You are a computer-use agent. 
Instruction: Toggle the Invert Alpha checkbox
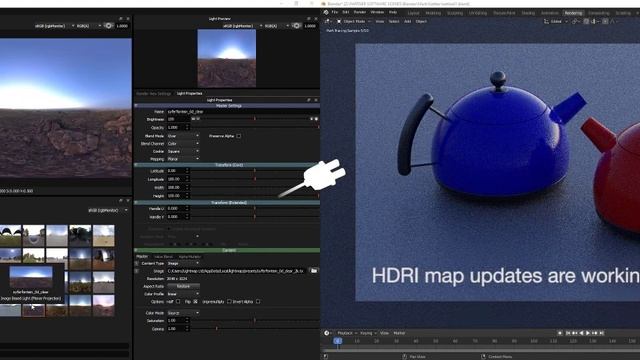[258, 302]
